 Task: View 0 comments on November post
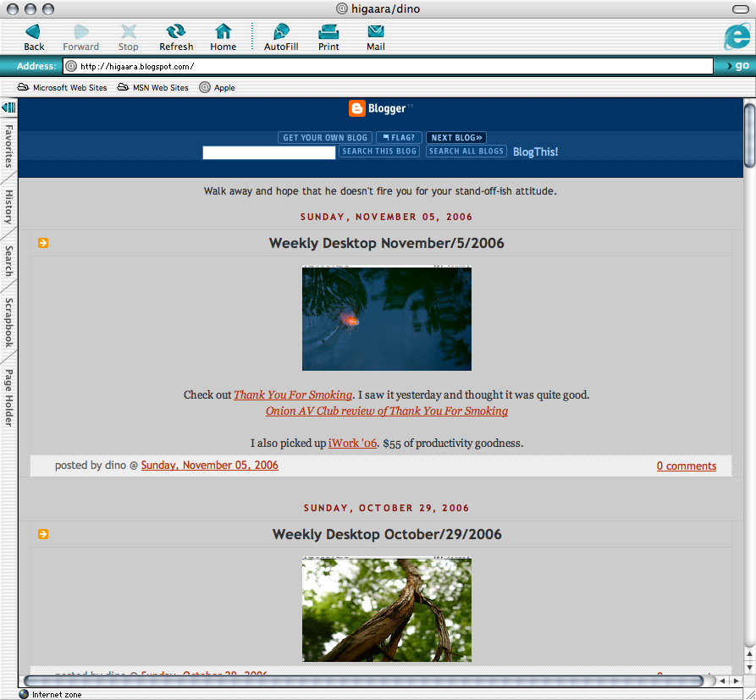686,466
